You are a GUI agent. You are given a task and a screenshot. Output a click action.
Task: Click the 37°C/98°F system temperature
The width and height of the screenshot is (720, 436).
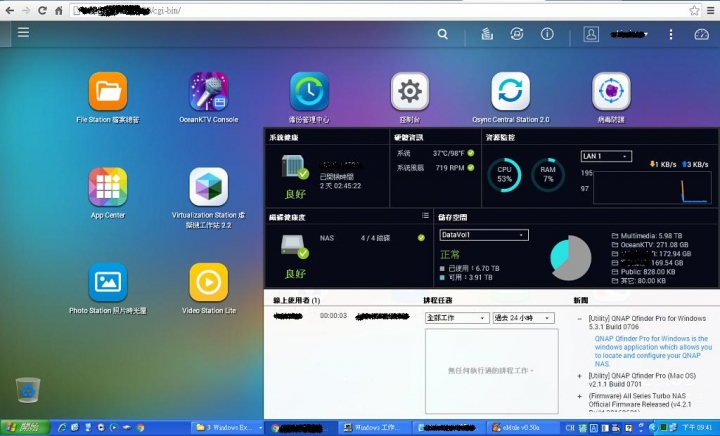pyautogui.click(x=448, y=153)
